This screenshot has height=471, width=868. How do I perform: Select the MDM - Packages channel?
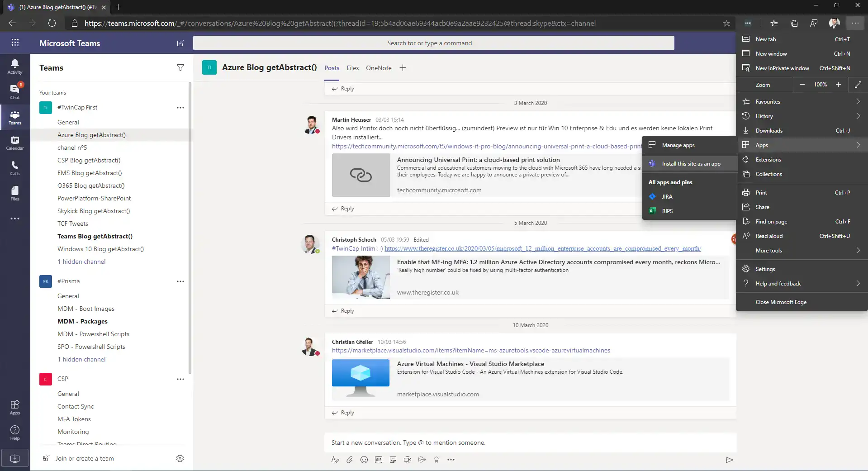point(82,321)
